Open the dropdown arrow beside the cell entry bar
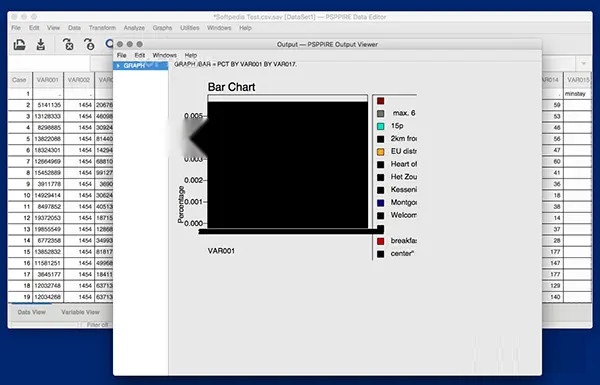 [x=584, y=64]
